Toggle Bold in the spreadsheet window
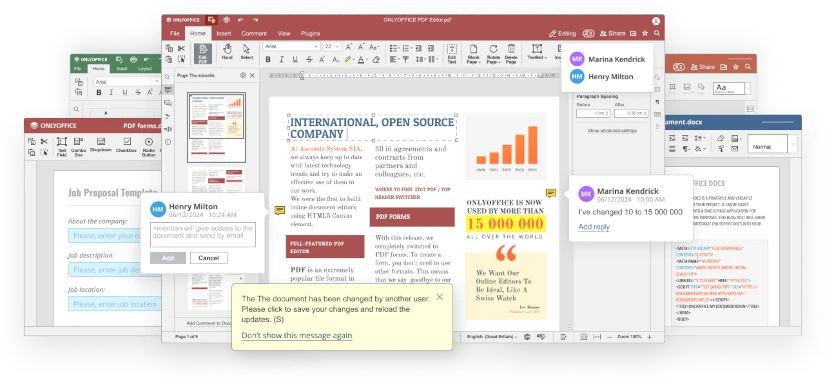The image size is (825, 380). [98, 93]
